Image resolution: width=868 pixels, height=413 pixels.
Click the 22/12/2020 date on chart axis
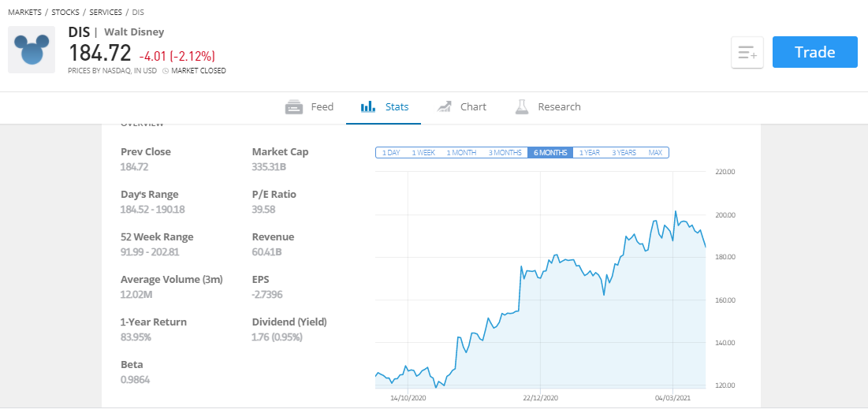tap(540, 398)
